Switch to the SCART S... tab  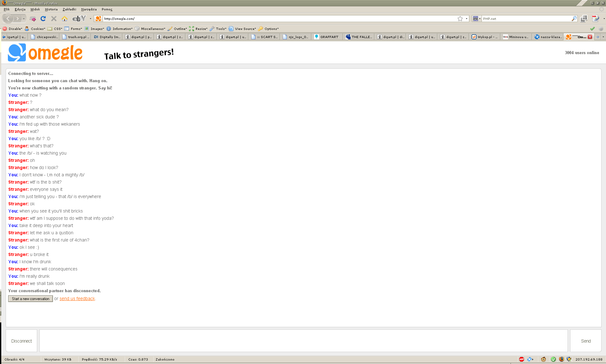click(x=265, y=37)
